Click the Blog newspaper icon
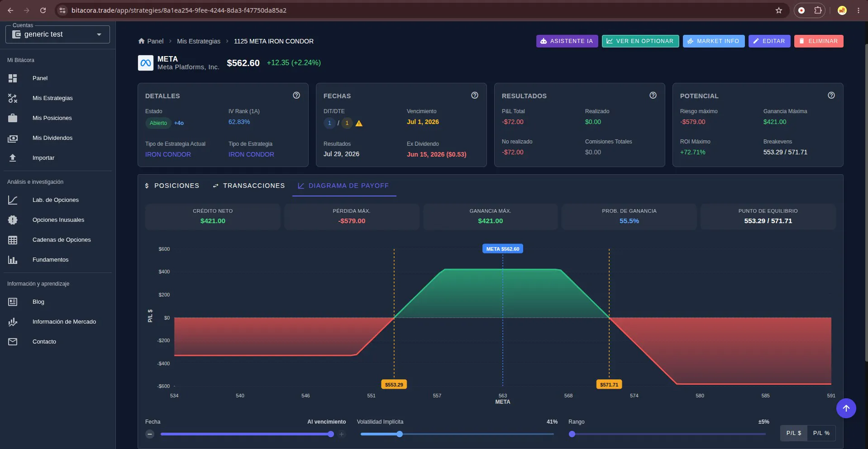The height and width of the screenshot is (449, 868). [x=13, y=302]
